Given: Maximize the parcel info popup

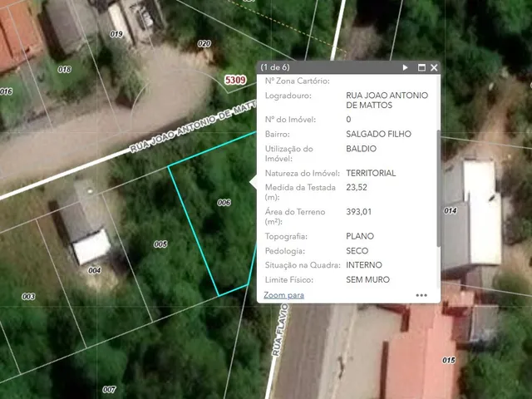Looking at the screenshot, I should [421, 67].
